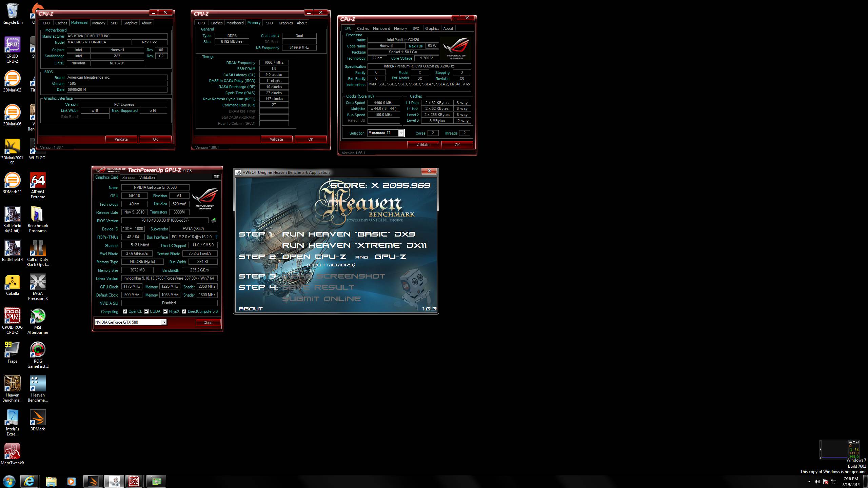Click the network tray icon
The height and width of the screenshot is (488, 868).
834,482
